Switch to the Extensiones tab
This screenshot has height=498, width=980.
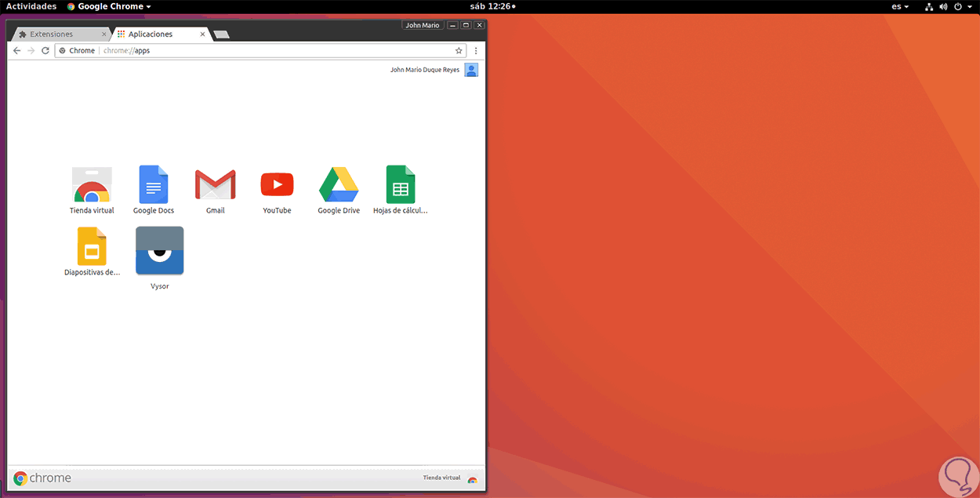(63, 35)
